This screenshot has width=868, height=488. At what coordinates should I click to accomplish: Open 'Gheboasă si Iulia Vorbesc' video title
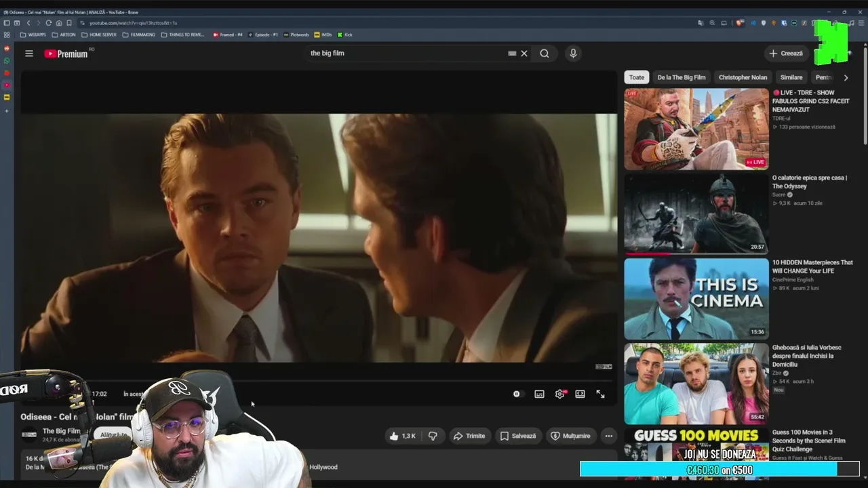click(x=807, y=356)
